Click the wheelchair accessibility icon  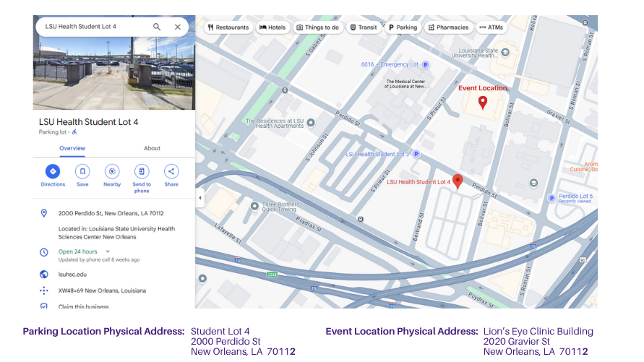(74, 132)
